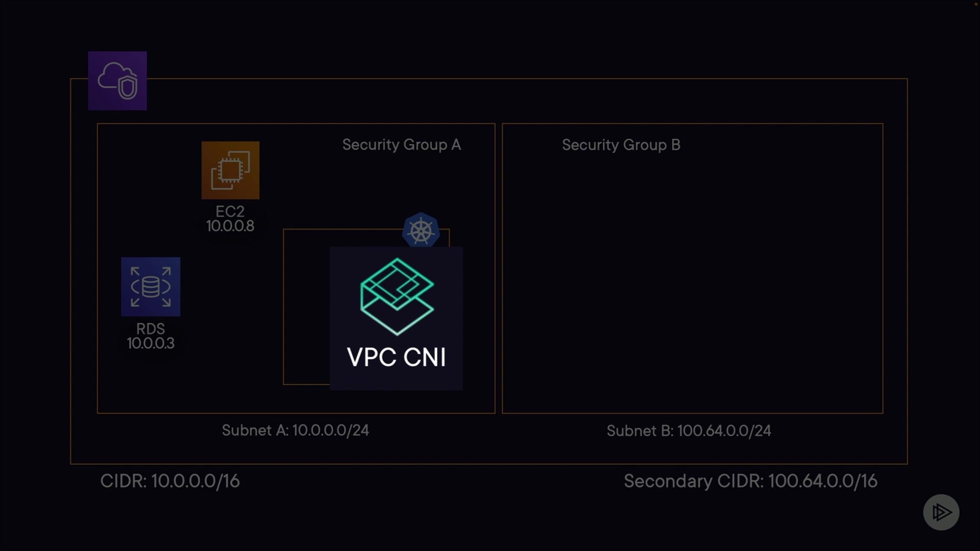Click the EC2 text label
Viewport: 980px width, 551px height.
coord(230,211)
